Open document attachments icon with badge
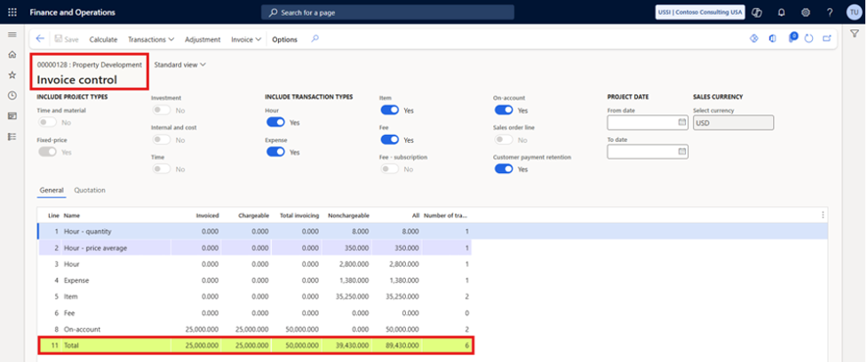This screenshot has width=868, height=362. click(792, 37)
